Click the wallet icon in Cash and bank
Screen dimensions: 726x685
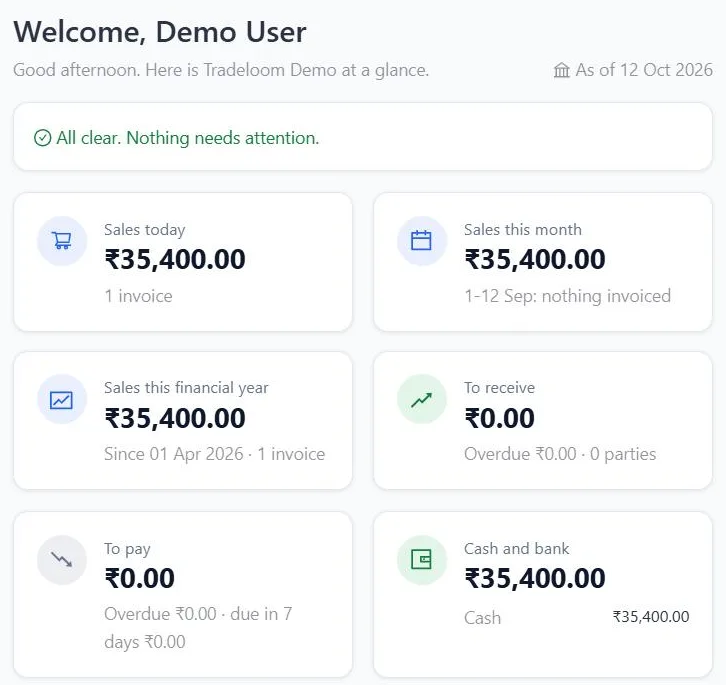421,559
